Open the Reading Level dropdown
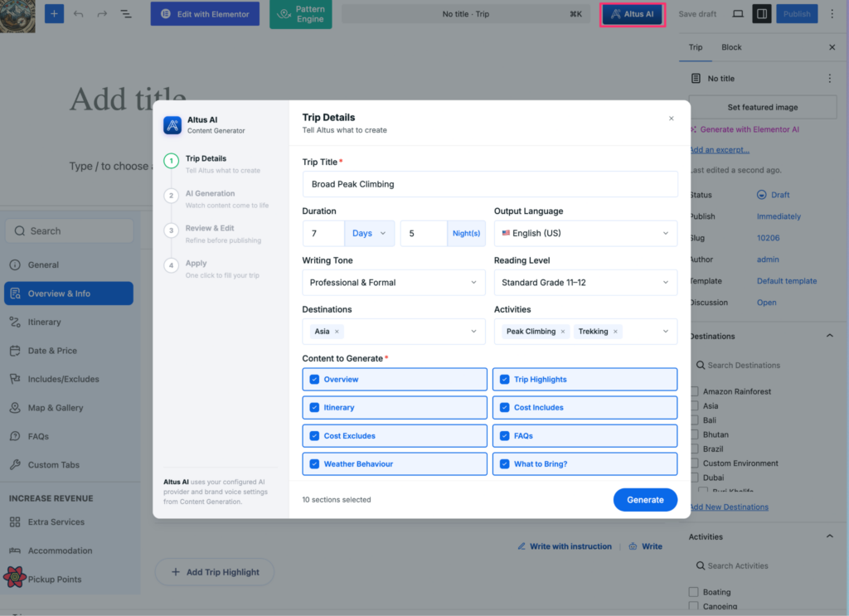The height and width of the screenshot is (616, 849). (585, 283)
